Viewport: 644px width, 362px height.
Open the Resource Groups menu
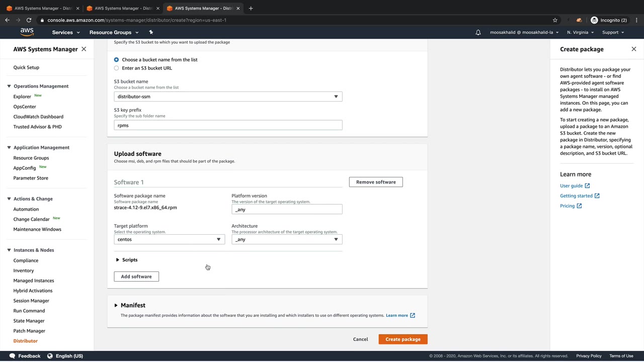[x=114, y=32]
